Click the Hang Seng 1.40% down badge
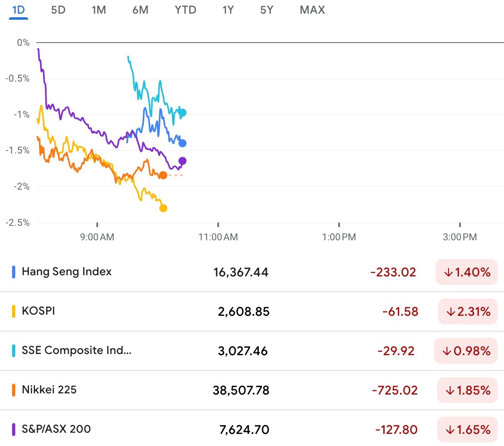This screenshot has height=446, width=504. click(x=467, y=272)
